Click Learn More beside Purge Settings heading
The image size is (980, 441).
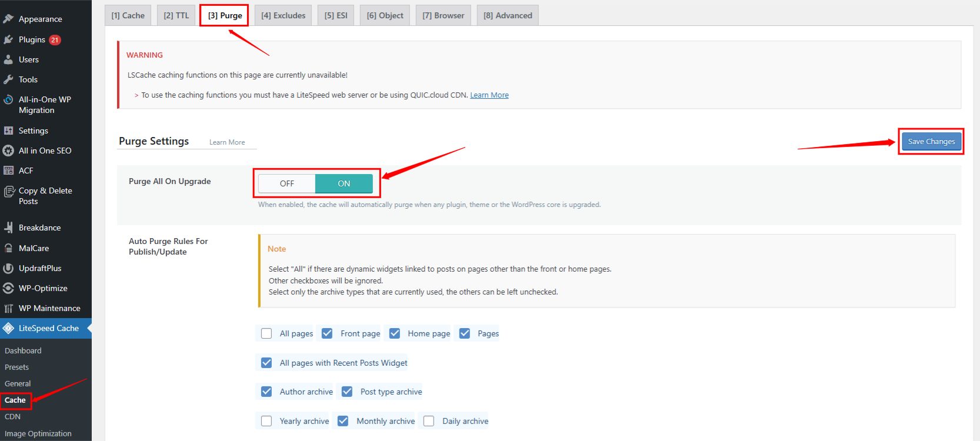click(x=227, y=142)
